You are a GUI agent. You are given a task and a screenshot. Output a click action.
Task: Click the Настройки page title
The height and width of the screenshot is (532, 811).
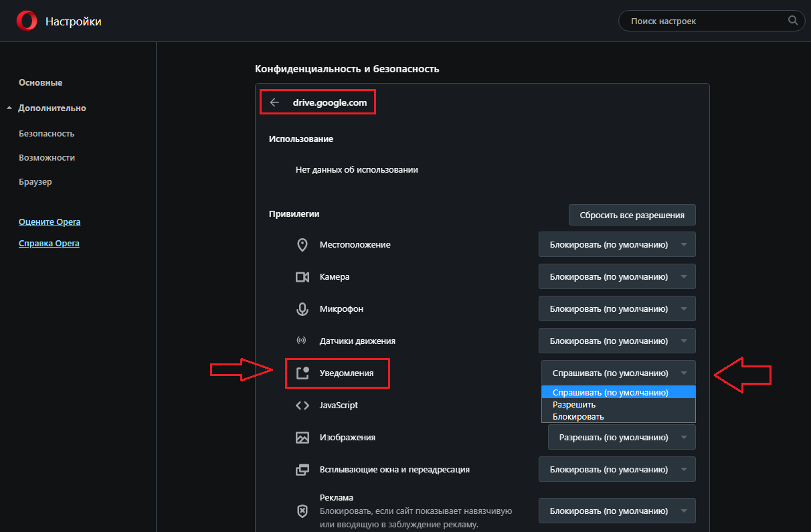[x=74, y=21]
